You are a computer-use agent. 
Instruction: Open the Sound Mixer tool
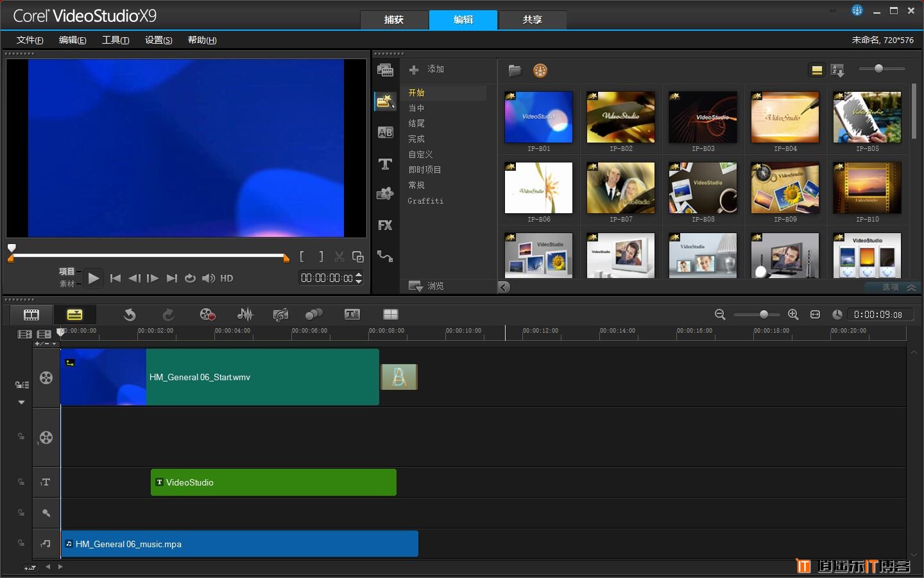tap(245, 315)
